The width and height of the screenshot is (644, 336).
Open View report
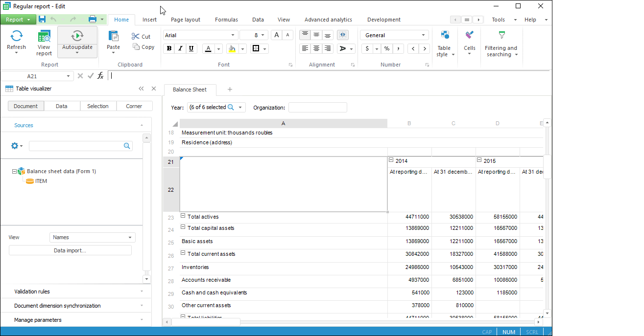(44, 36)
